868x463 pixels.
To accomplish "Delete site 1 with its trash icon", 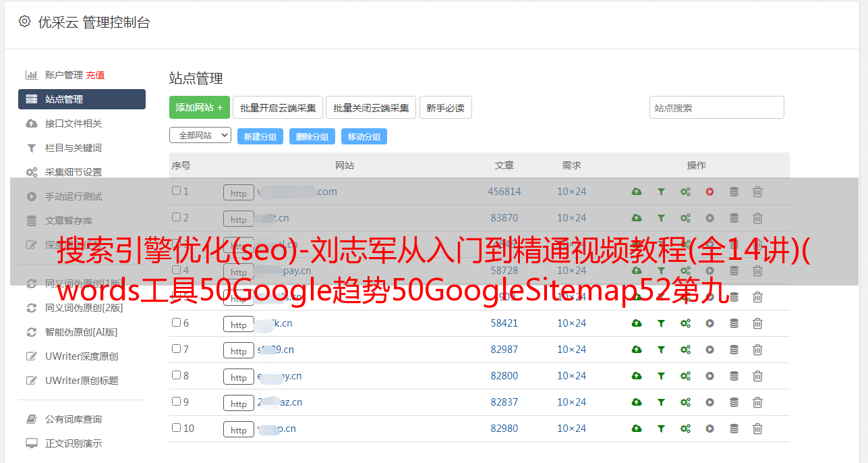I will pyautogui.click(x=757, y=192).
